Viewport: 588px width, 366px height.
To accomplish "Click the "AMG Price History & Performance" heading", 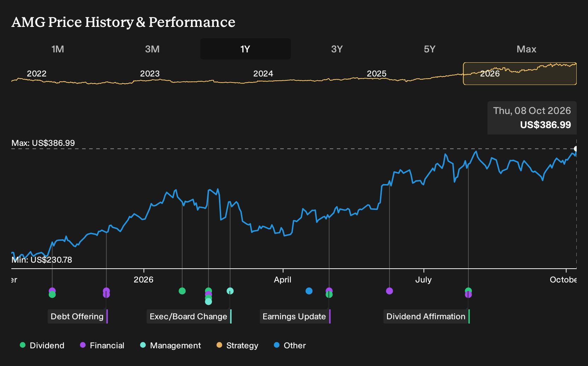I will 123,22.
